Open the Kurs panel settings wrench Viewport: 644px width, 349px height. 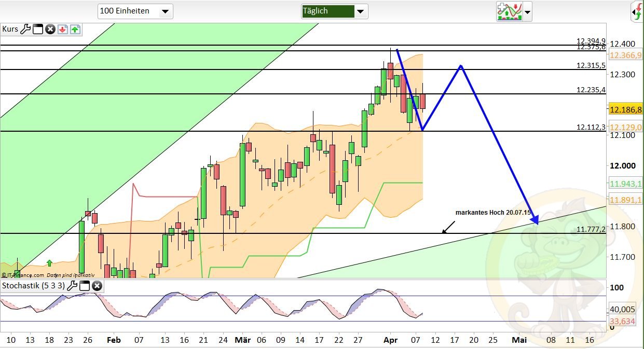click(25, 29)
